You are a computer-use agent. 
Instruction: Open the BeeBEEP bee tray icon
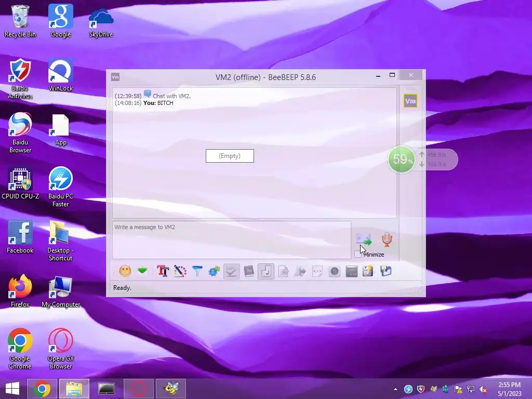click(433, 389)
